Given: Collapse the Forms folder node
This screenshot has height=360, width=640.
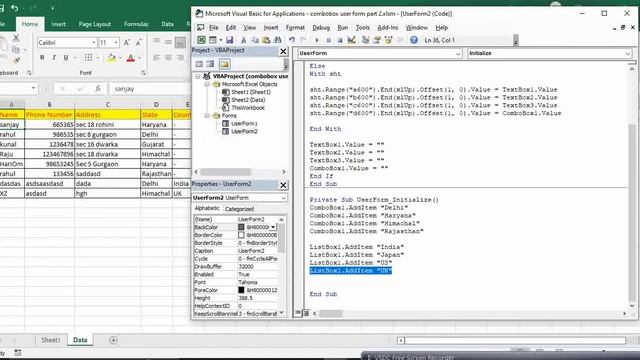Looking at the screenshot, I should (207, 116).
